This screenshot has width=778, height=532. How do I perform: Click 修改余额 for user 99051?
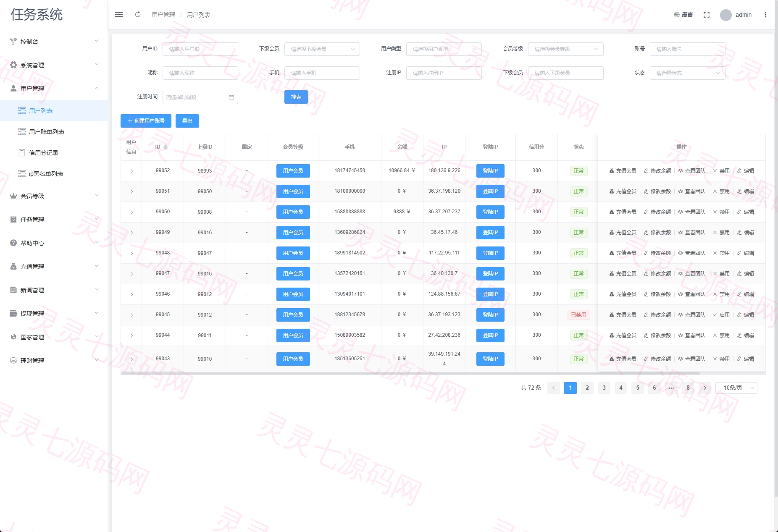657,191
